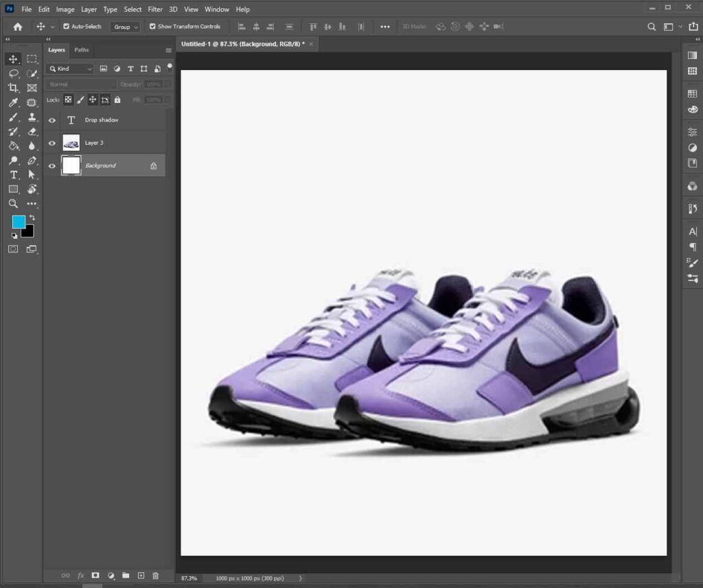Open the Kind layer filter dropdown

pos(70,69)
